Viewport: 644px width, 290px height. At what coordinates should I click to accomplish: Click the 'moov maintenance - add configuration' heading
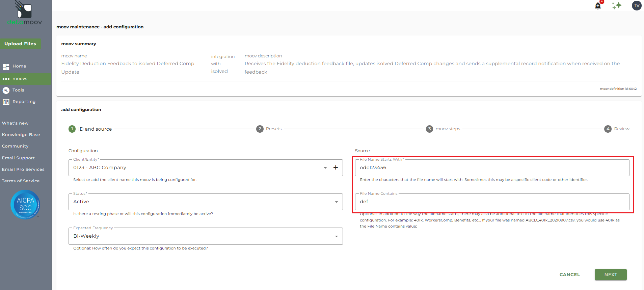(100, 27)
